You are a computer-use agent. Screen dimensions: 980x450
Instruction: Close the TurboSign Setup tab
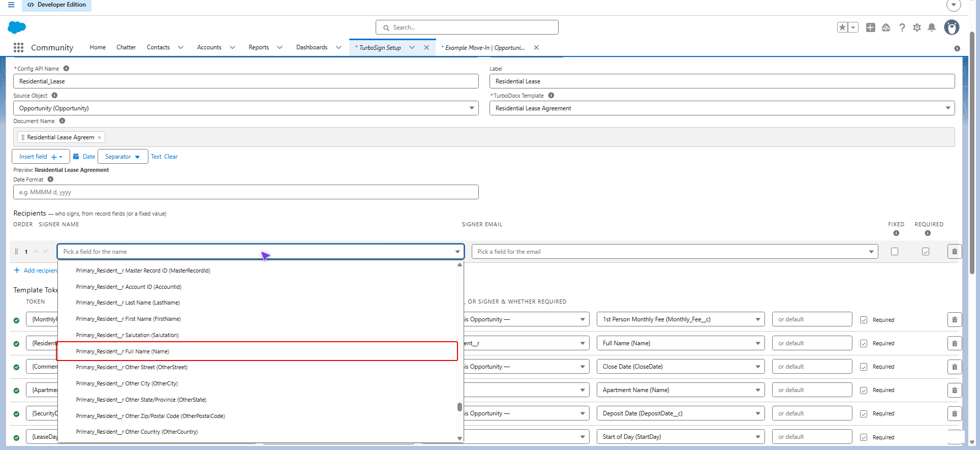tap(426, 47)
